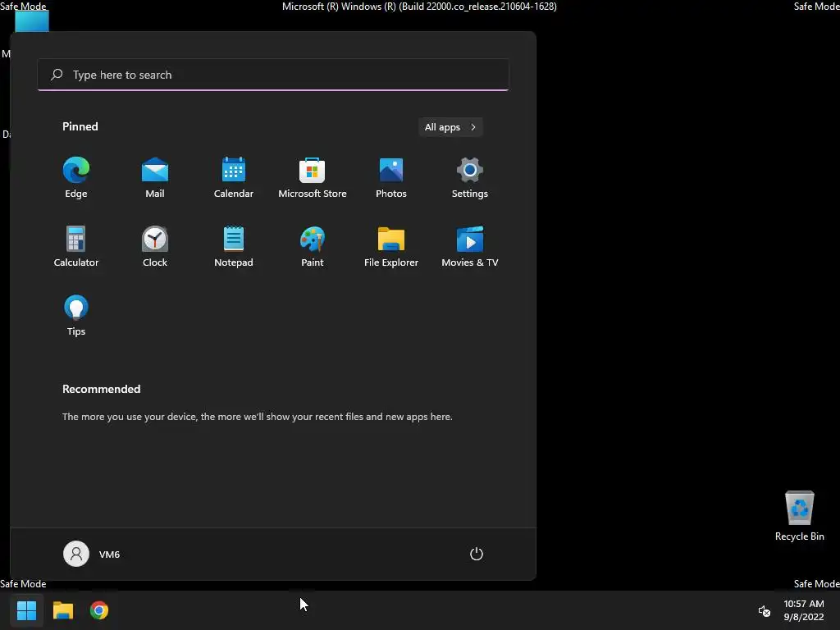Click the VM6 user account avatar
Screen dimensions: 840x630
76,554
